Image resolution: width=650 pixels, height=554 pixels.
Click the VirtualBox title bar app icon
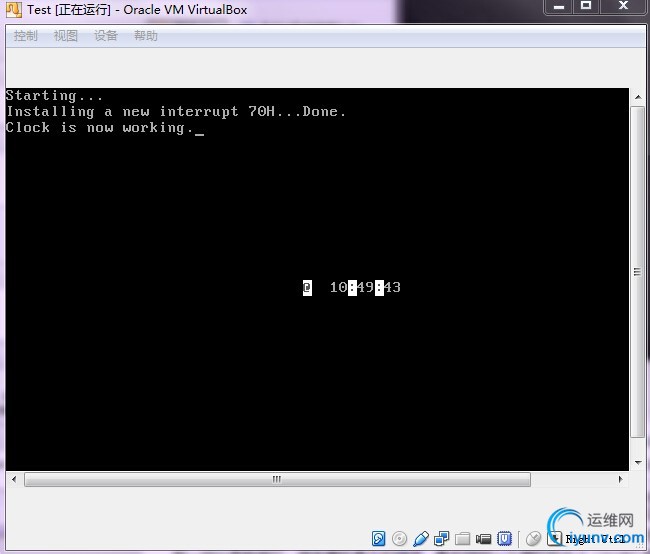(14, 10)
